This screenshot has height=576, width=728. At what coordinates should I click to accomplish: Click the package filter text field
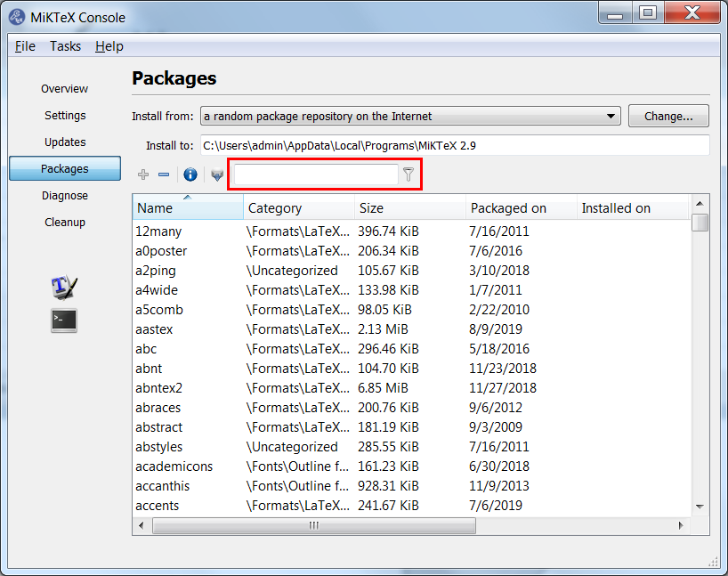316,174
